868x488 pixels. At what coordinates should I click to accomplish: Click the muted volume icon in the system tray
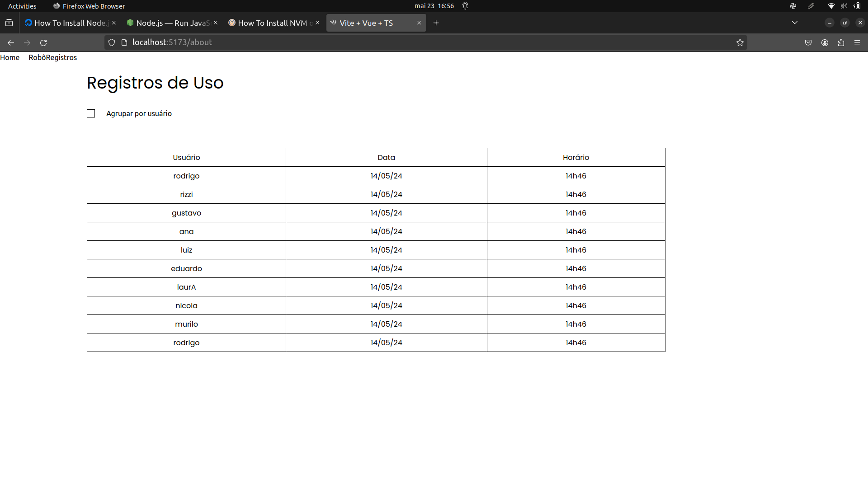844,6
